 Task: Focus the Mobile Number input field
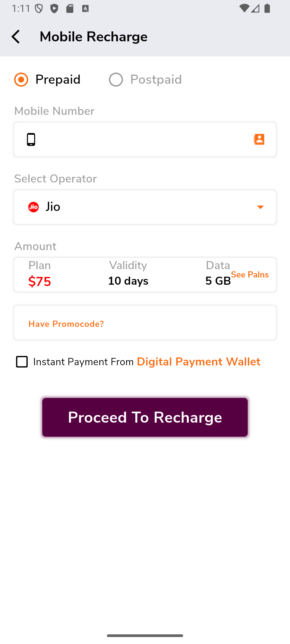point(142,140)
